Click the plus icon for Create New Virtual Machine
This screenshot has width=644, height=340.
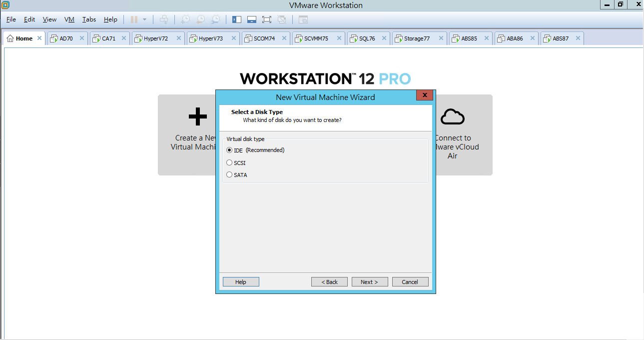click(198, 116)
